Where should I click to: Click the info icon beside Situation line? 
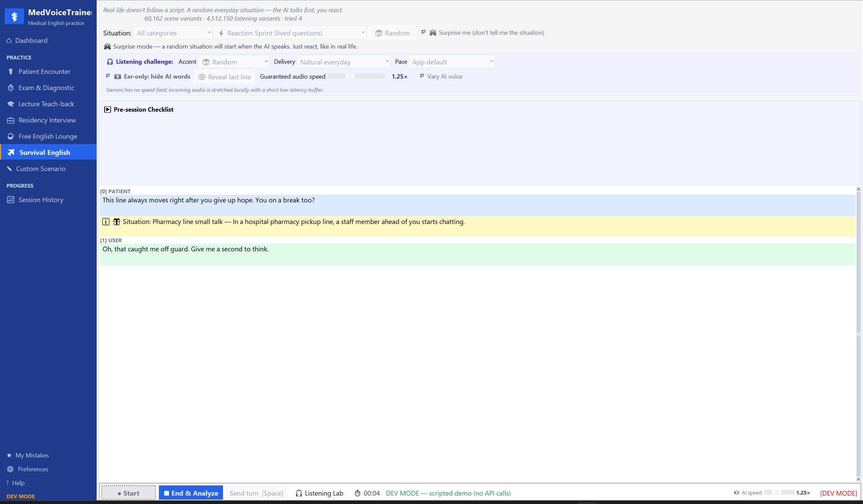pos(106,222)
